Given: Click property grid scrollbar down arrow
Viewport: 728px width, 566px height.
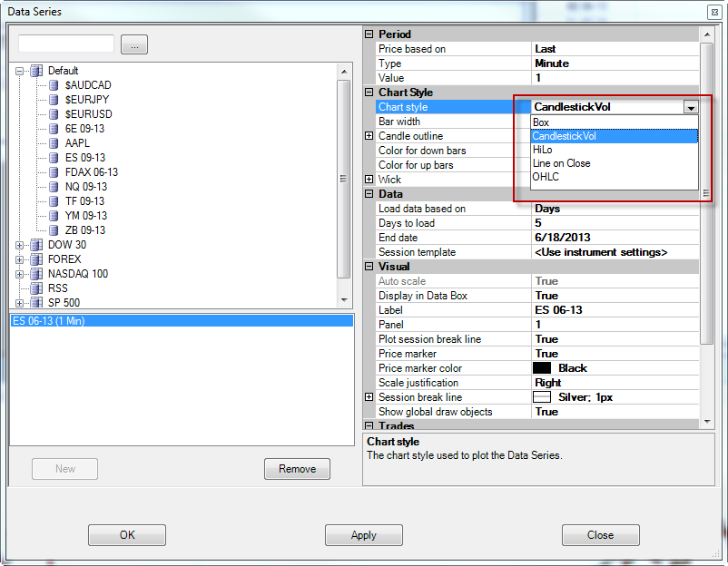Looking at the screenshot, I should 707,422.
